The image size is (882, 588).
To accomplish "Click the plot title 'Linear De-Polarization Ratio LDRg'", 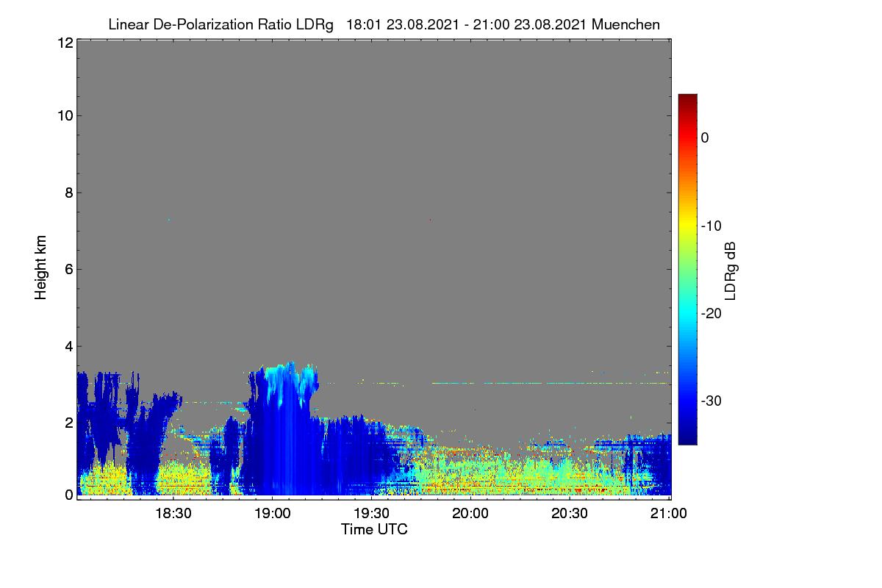I will coord(220,25).
